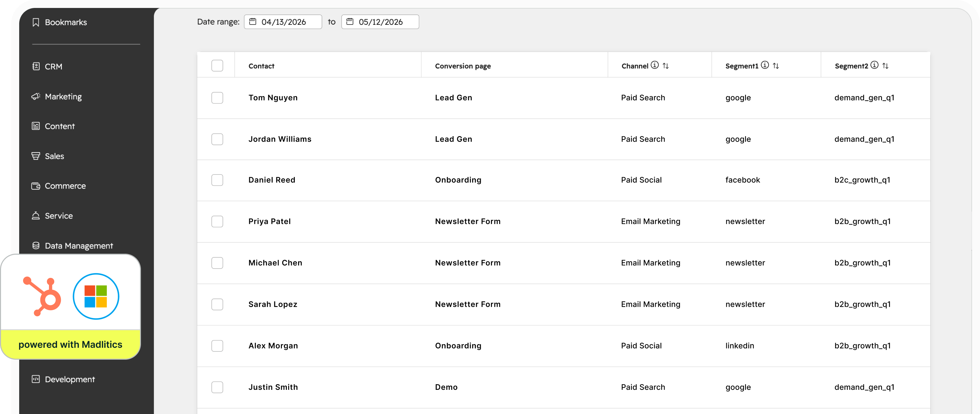Open contact Priya Patel
This screenshot has width=980, height=414.
(269, 221)
